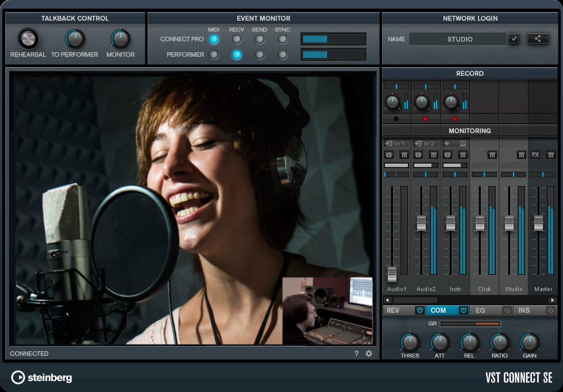Toggle the reverb (REV) power button
This screenshot has width=563, height=392.
click(x=419, y=311)
